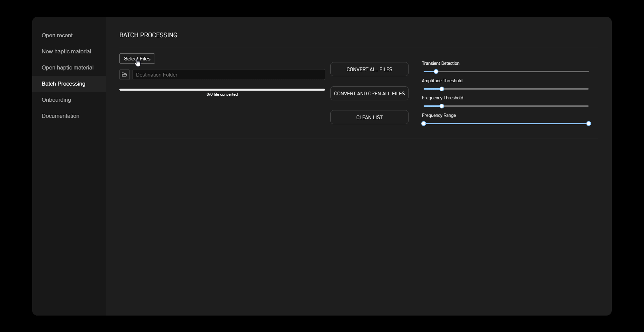
Task: Click the BATCH PROCESSING heading
Action: (x=148, y=35)
